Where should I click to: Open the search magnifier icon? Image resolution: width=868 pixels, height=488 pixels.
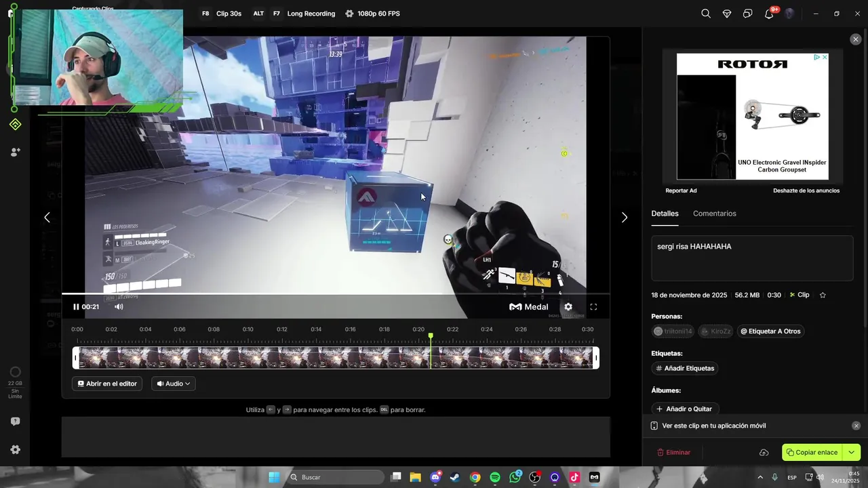coord(706,14)
